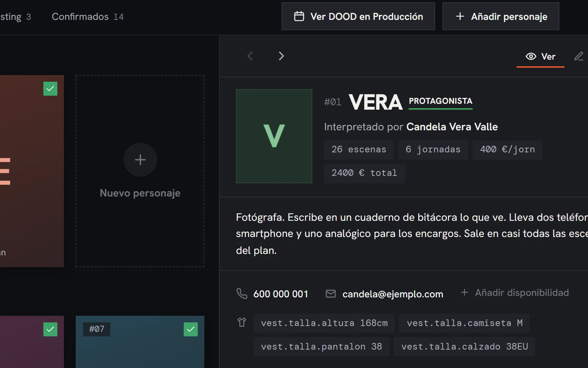
Task: Click the phone icon
Action: click(x=241, y=294)
